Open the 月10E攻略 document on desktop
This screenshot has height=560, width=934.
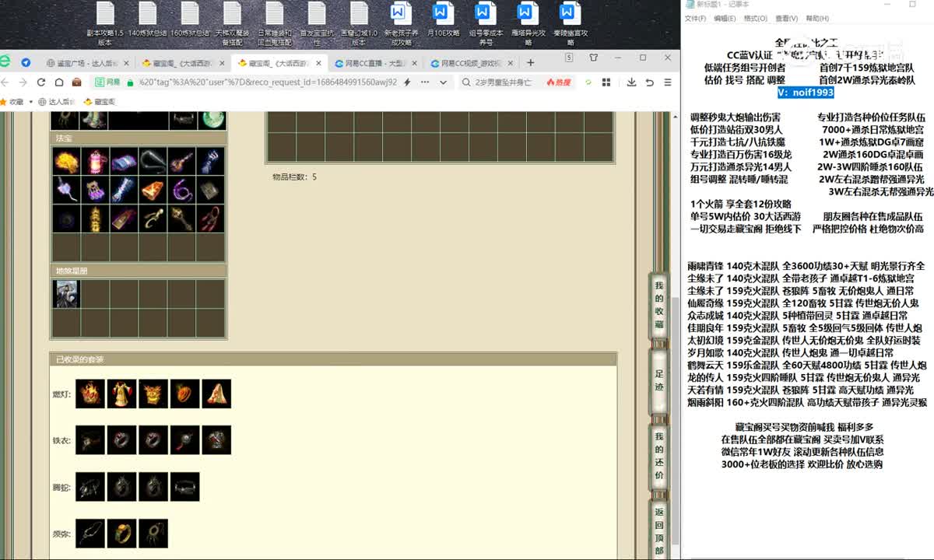tap(442, 23)
